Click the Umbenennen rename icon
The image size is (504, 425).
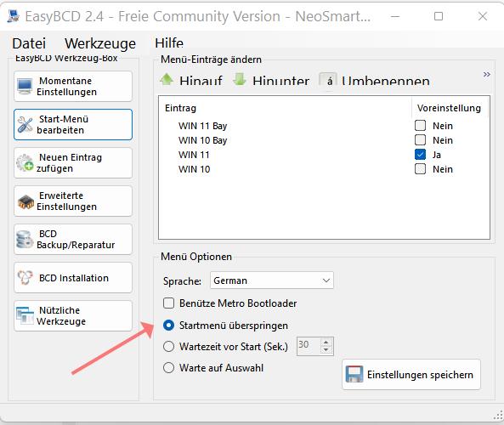pyautogui.click(x=328, y=80)
